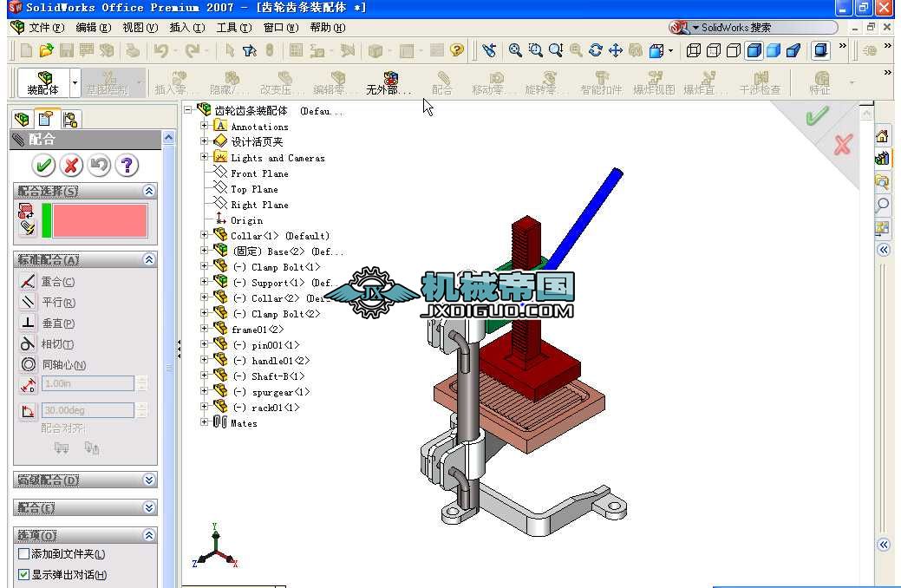Toggle 显示弹出对话 checkbox

point(23,574)
